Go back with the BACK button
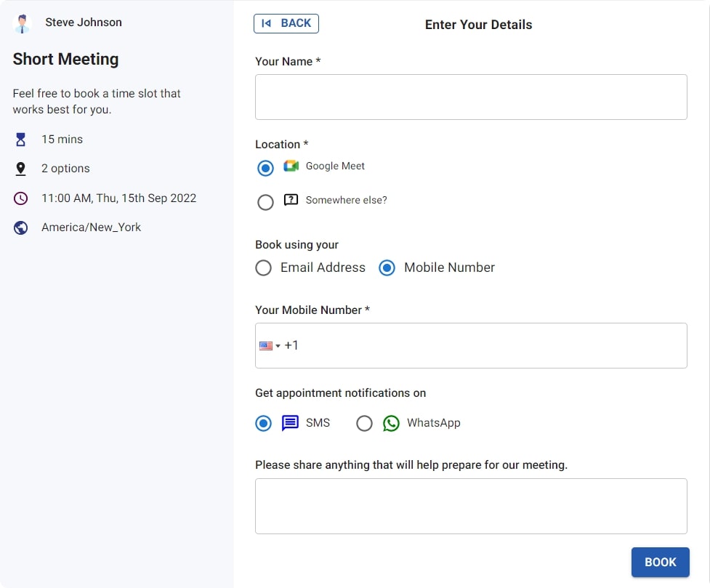The width and height of the screenshot is (710, 588). pyautogui.click(x=286, y=23)
